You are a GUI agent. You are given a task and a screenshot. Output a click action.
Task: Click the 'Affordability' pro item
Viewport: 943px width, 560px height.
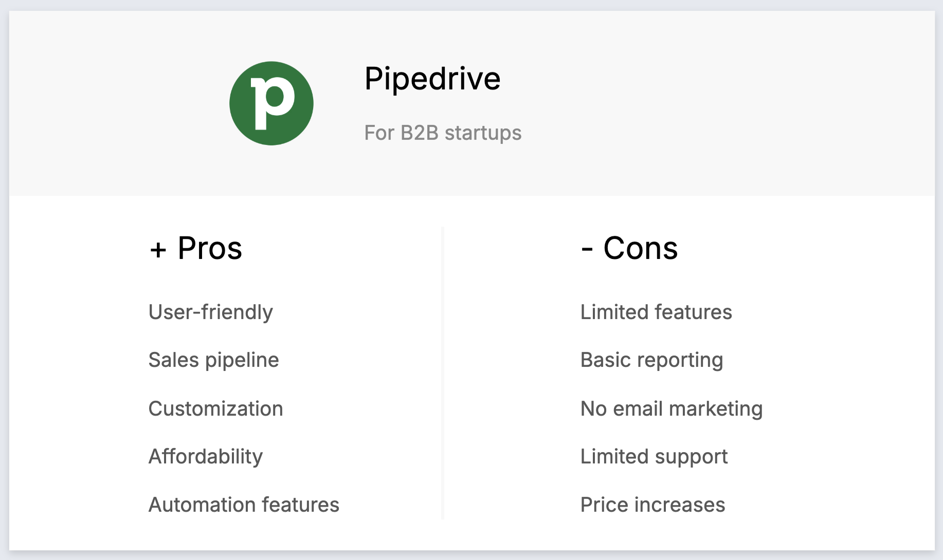click(x=205, y=456)
